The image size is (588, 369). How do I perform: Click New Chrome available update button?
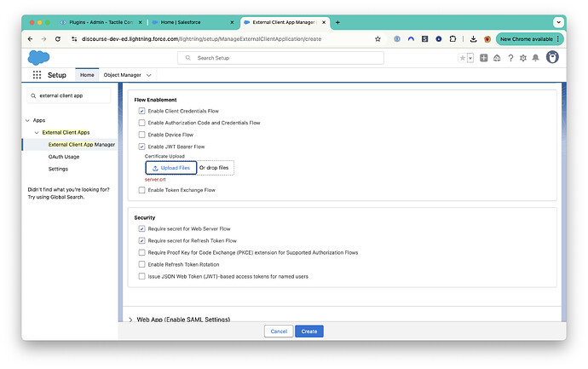pyautogui.click(x=529, y=39)
